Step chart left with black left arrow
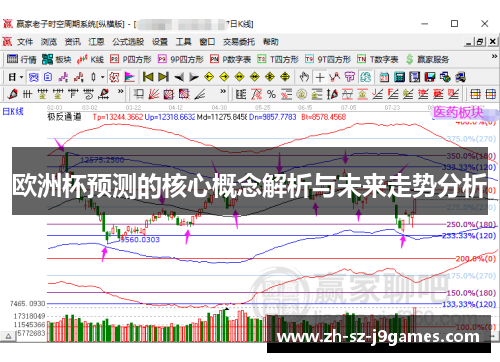The image size is (500, 362). (x=179, y=77)
